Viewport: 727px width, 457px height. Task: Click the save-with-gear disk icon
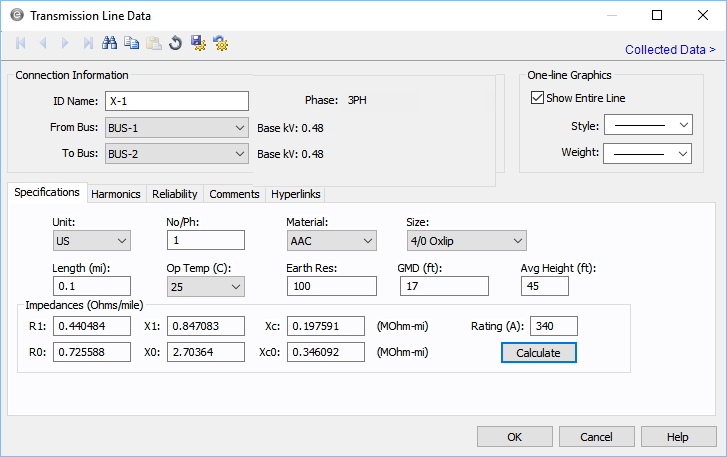[x=198, y=43]
